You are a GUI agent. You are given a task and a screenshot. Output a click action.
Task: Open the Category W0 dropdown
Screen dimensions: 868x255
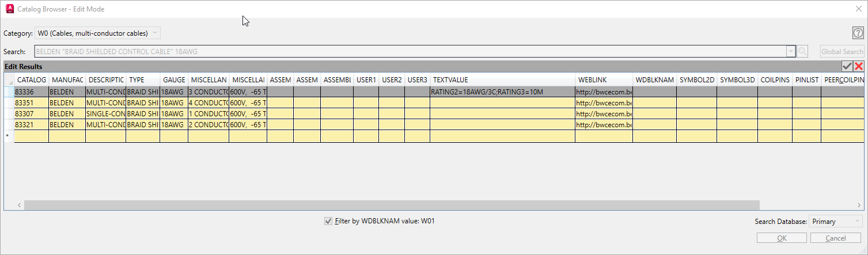(97, 33)
